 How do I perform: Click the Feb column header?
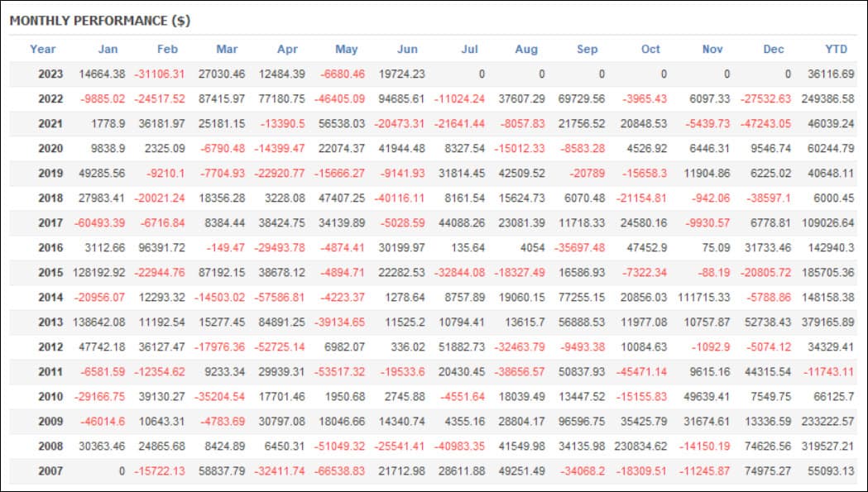167,50
